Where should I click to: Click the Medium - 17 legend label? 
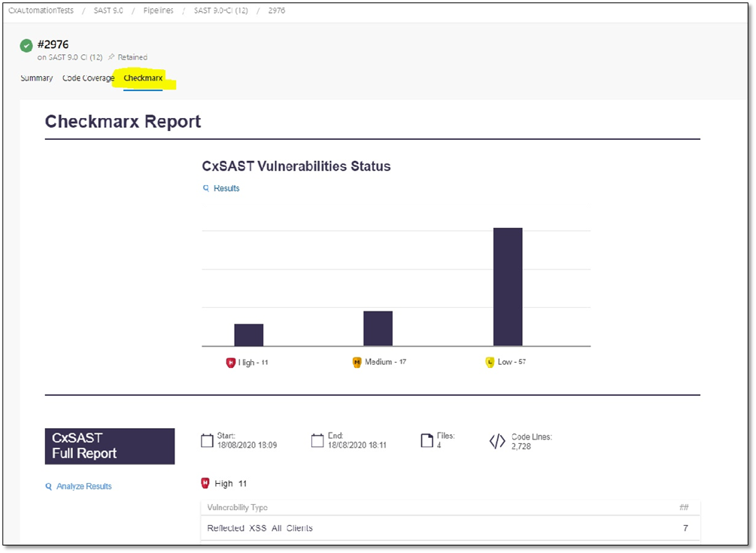[x=386, y=362]
